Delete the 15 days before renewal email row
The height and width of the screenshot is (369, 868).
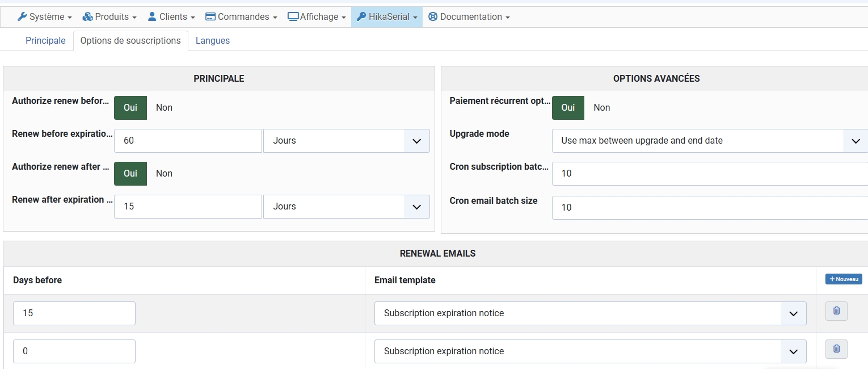click(836, 311)
